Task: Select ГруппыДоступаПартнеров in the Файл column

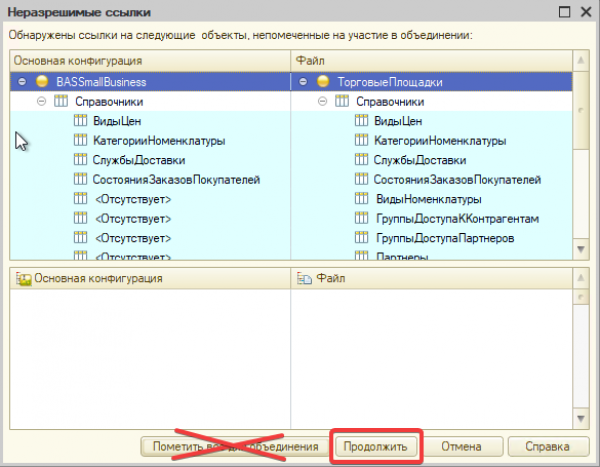Action: (x=445, y=238)
